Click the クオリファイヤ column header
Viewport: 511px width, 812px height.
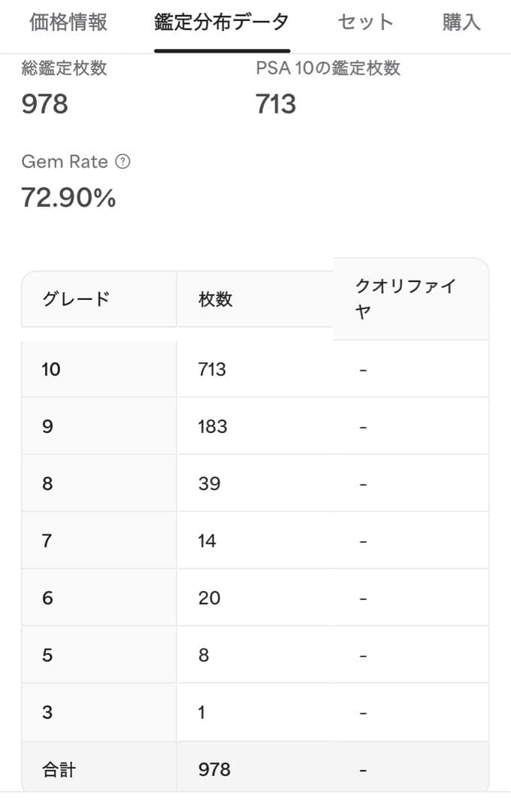405,298
